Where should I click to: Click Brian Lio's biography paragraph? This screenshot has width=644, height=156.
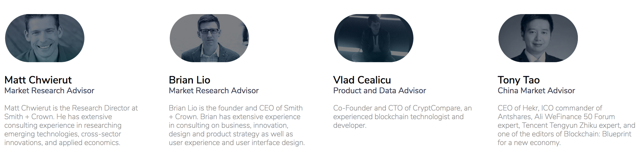[237, 125]
